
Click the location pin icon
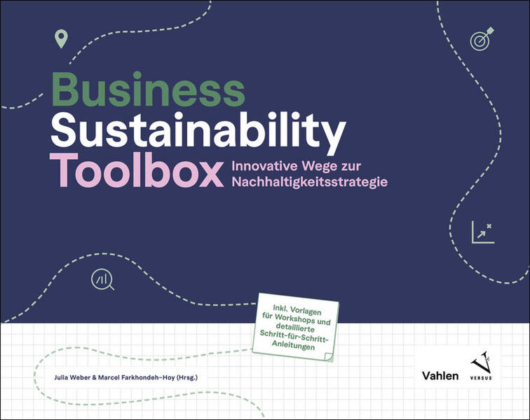coord(60,39)
